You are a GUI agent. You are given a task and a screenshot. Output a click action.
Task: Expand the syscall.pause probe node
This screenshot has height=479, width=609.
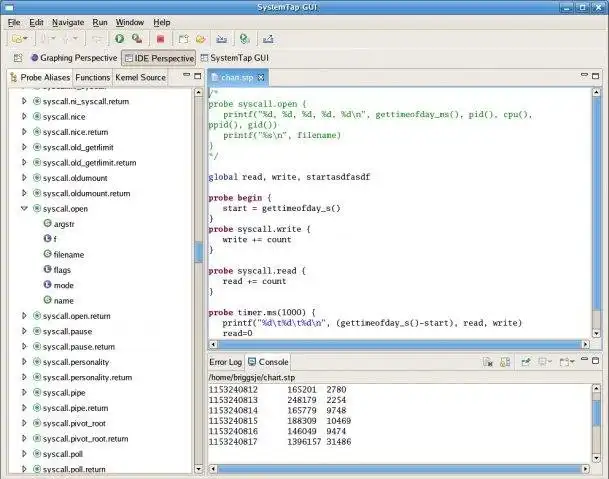[x=25, y=331]
